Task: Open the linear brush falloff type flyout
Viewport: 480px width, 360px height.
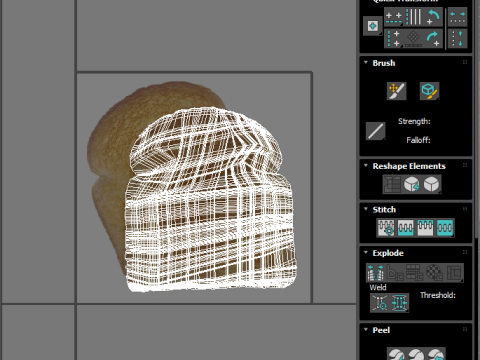Action: click(x=376, y=131)
